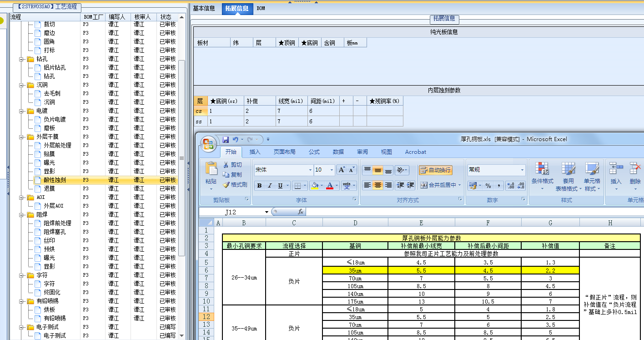Viewport: 644px width, 340px height.
Task: Apply cell borders icon in font group
Action: 297,186
